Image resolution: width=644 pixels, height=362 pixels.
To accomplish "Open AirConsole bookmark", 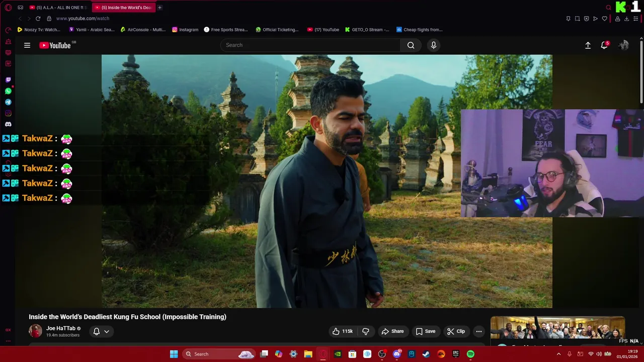I will click(x=143, y=30).
